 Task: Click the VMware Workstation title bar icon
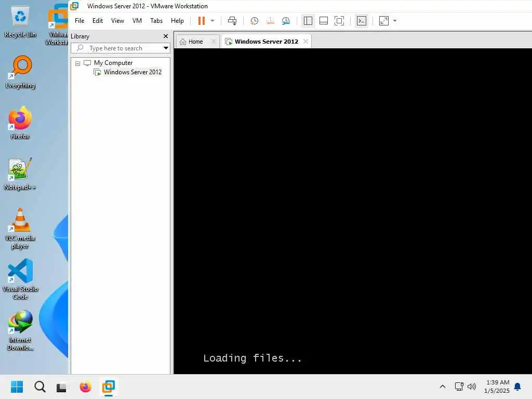[x=74, y=6]
